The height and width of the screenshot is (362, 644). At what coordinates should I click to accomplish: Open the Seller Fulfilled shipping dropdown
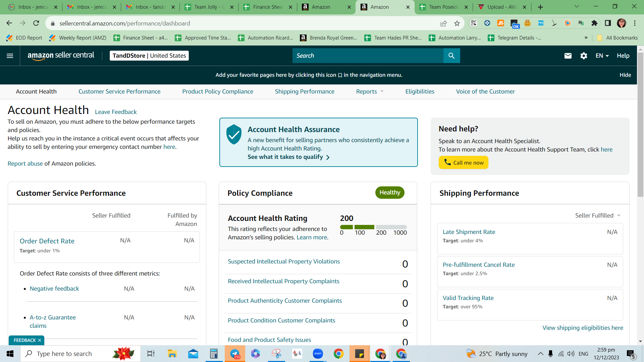(598, 216)
